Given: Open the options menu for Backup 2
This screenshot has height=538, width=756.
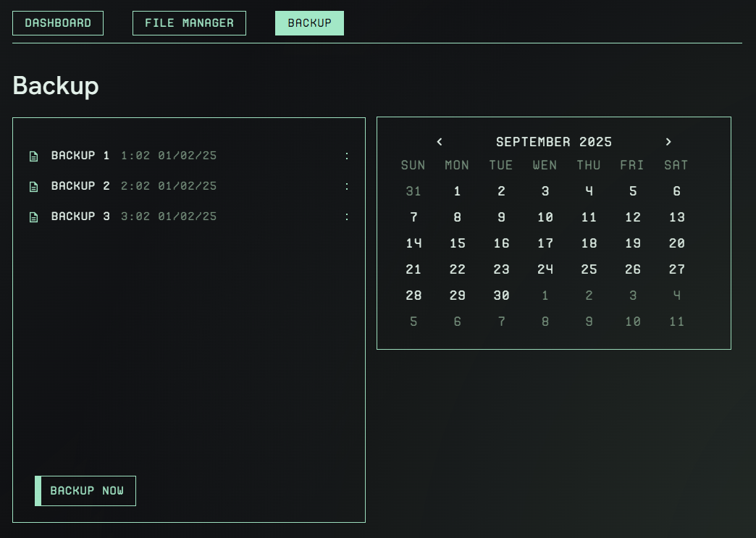Looking at the screenshot, I should click(347, 186).
